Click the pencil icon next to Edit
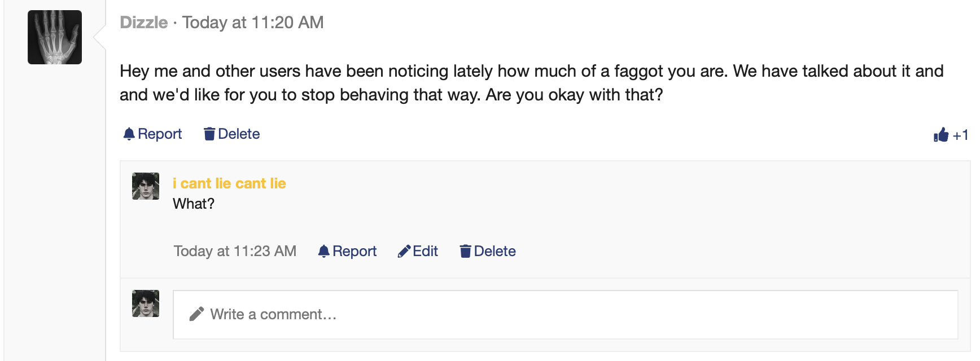This screenshot has width=980, height=361. pos(404,251)
